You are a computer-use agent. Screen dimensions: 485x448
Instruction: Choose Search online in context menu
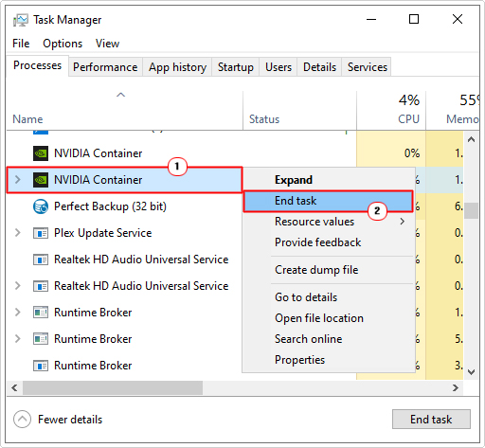point(329,339)
